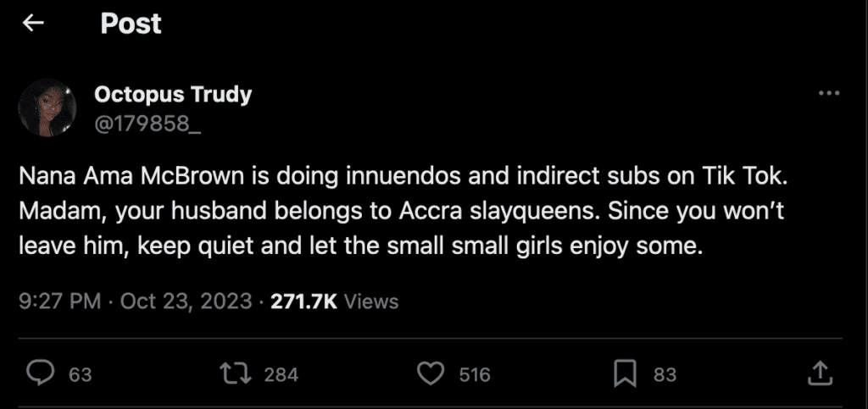Bookmark this post using the bookmark icon
Screen dimensions: 868x409
click(626, 373)
